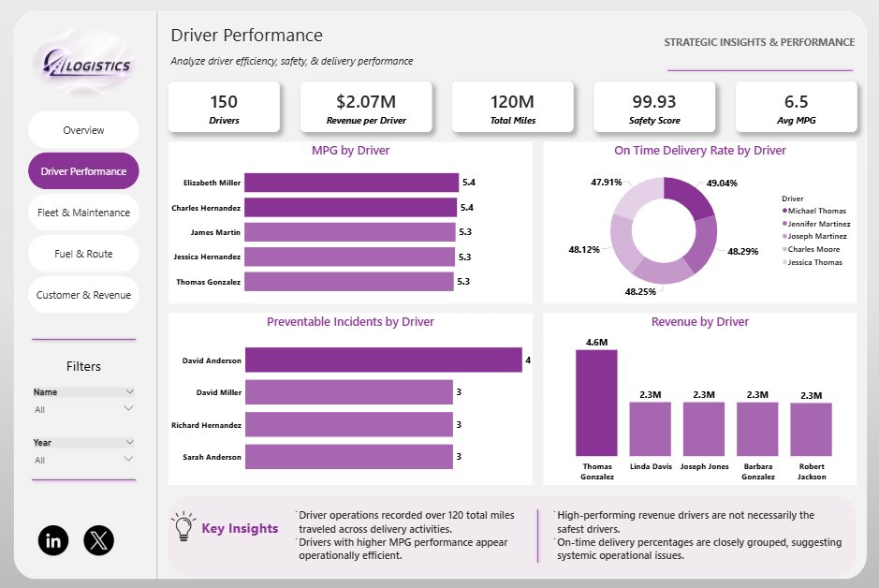Open the Name filter 'All' dropdown

pos(83,409)
